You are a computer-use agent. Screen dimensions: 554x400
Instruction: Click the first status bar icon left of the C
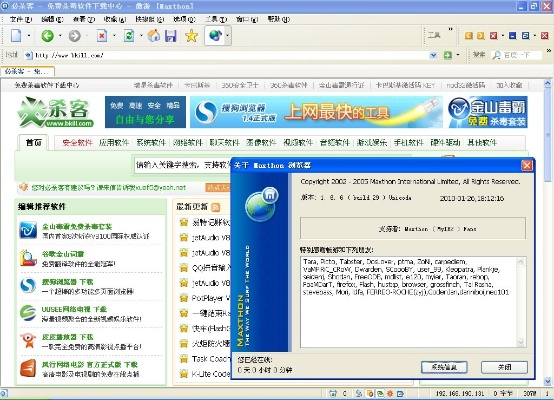click(333, 393)
